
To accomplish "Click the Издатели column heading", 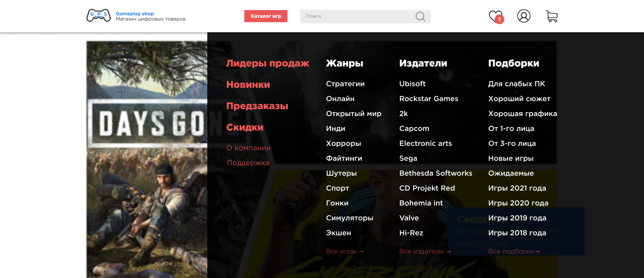I will (x=423, y=63).
